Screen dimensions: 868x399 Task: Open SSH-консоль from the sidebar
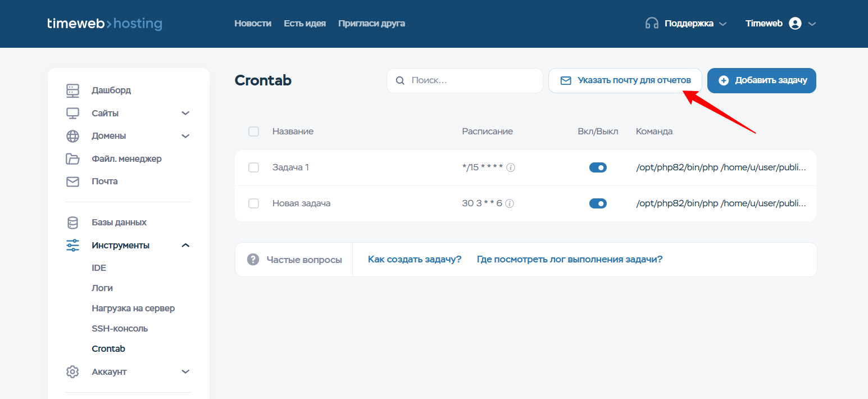click(x=120, y=328)
